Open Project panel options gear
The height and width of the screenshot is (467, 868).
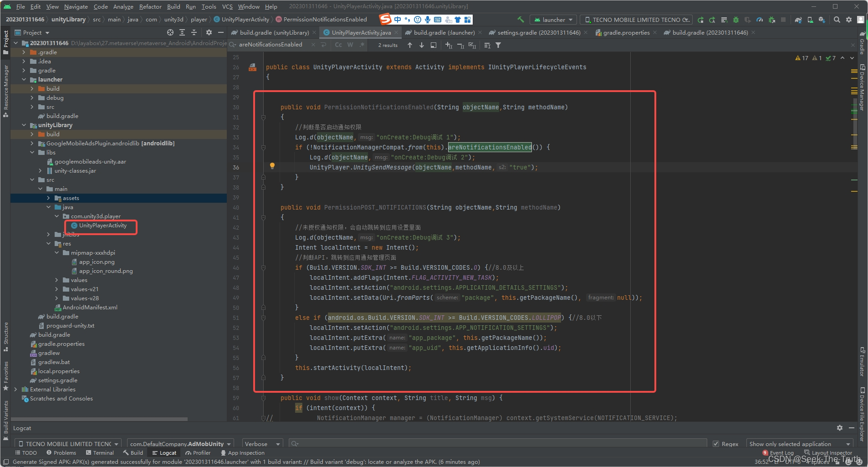209,32
